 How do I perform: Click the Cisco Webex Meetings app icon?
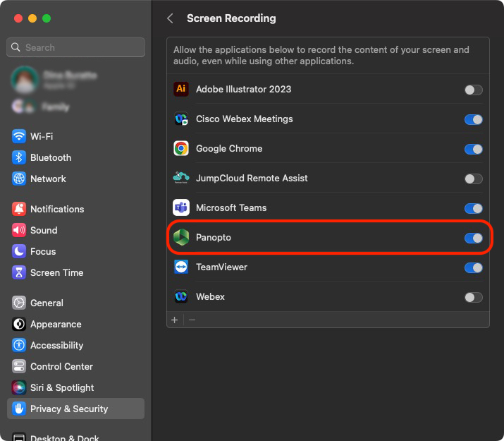point(181,119)
